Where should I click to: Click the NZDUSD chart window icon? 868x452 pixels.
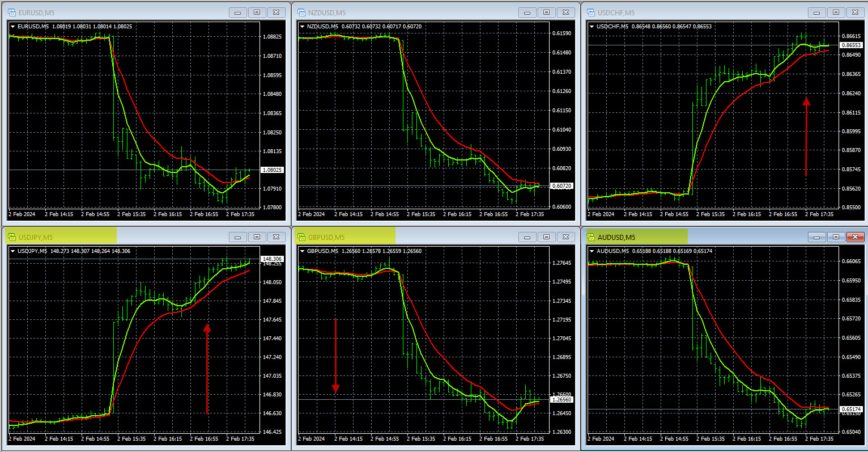[301, 12]
